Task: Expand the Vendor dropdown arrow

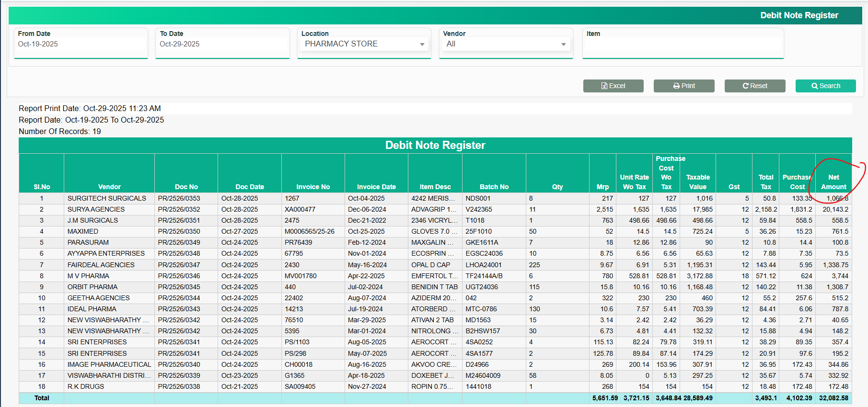Action: [x=563, y=44]
